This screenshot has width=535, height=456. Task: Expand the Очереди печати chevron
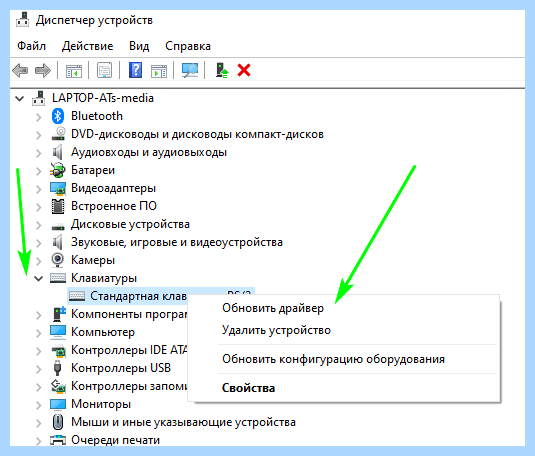tap(39, 441)
